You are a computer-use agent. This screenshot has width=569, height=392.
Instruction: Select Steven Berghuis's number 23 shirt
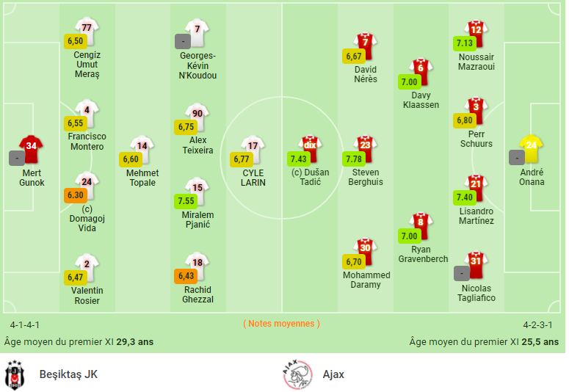point(365,148)
